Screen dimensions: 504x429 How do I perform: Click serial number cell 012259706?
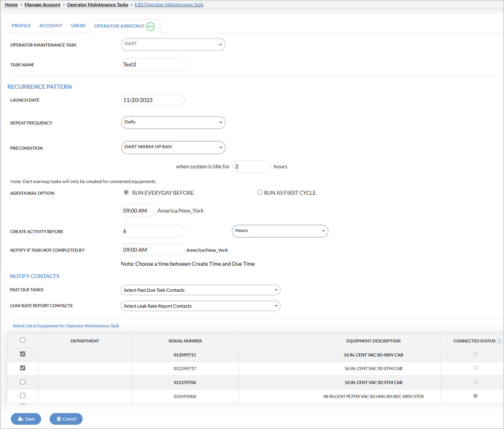coord(185,382)
